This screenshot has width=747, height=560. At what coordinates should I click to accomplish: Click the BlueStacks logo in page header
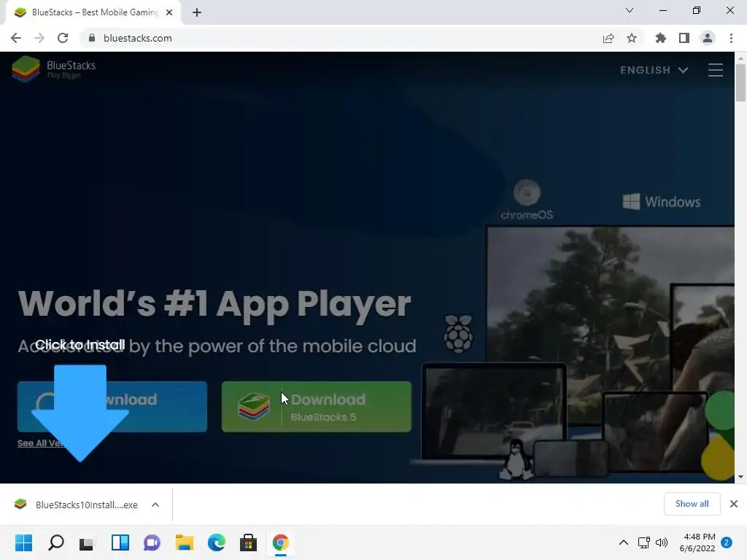53,69
